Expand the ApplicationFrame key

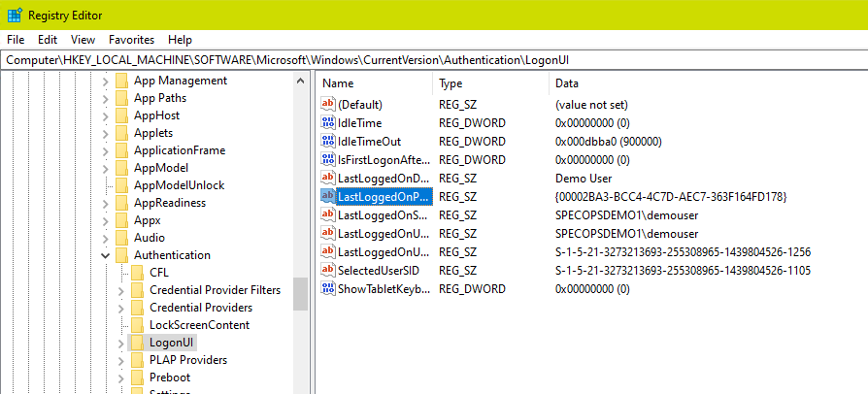pyautogui.click(x=105, y=151)
